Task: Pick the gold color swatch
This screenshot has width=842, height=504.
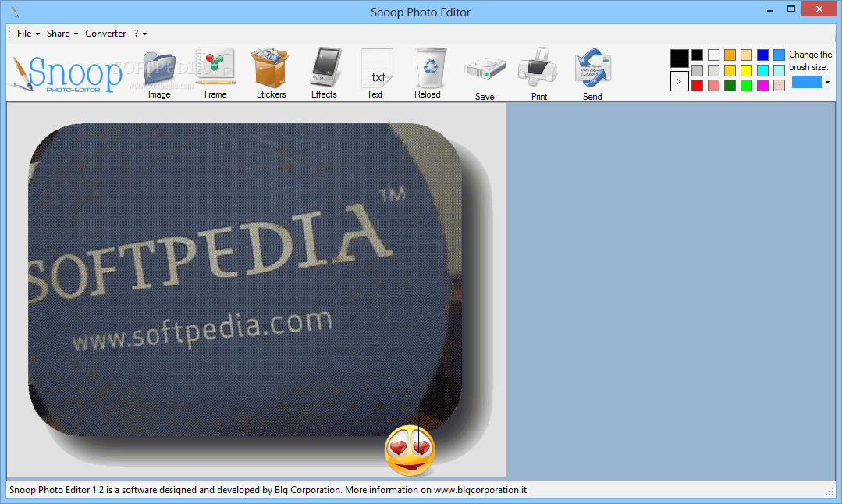Action: pyautogui.click(x=730, y=70)
